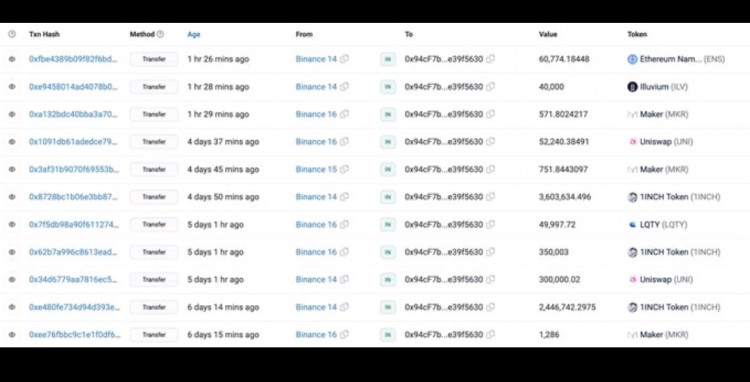Preview the 0x62b7a996c8613ead transaction with its eye icon
750x382 pixels.
[x=12, y=252]
